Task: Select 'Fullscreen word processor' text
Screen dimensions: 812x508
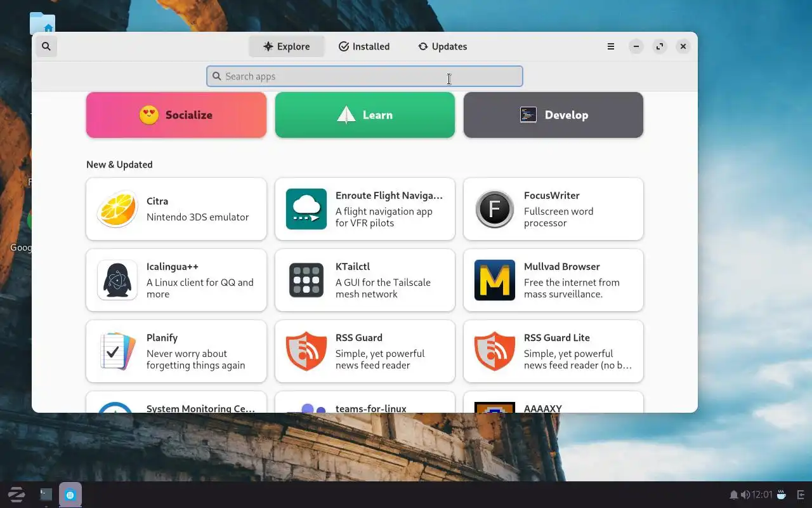Action: [x=559, y=217]
